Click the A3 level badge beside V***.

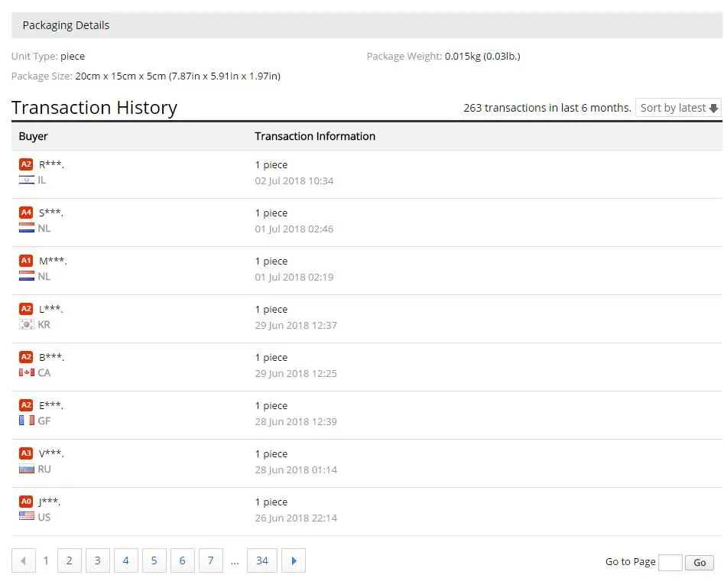tap(26, 453)
